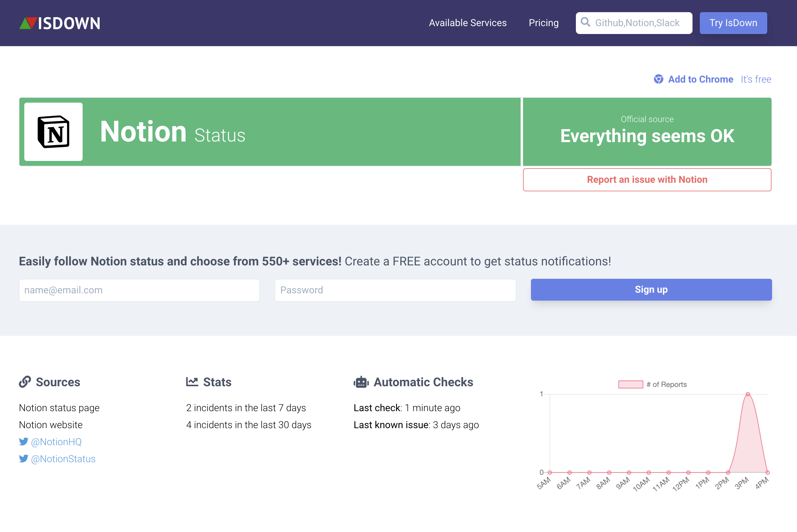Click the Twitter bird icon for @NotionHQ
The height and width of the screenshot is (532, 797).
[x=23, y=442]
